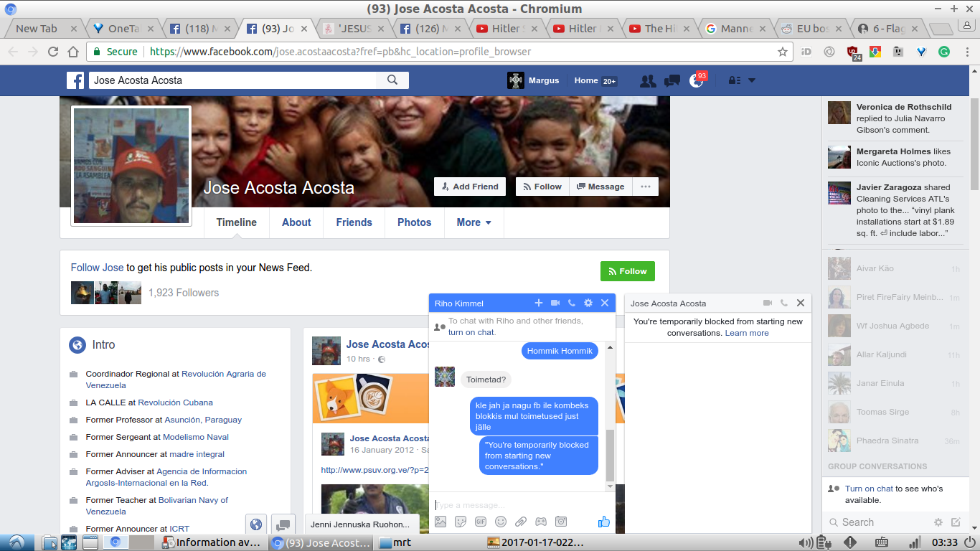Open Jenni Jennuska Ruohon chat tab
980x551 pixels.
click(x=363, y=524)
